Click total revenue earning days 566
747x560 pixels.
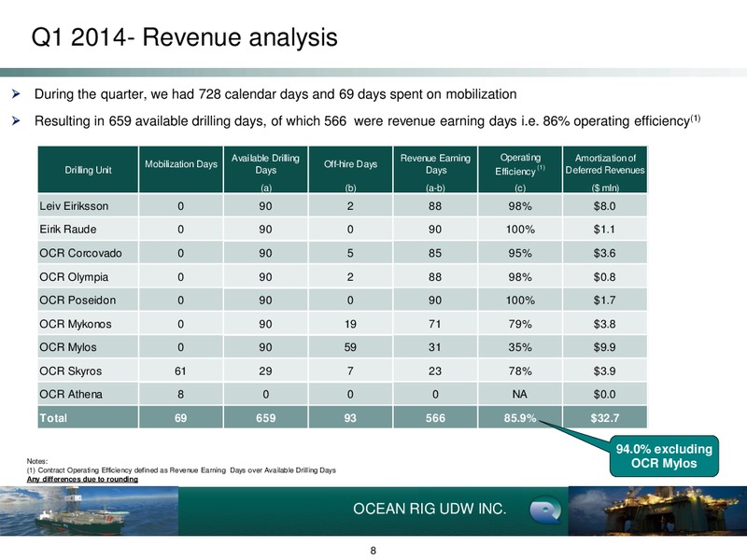435,418
